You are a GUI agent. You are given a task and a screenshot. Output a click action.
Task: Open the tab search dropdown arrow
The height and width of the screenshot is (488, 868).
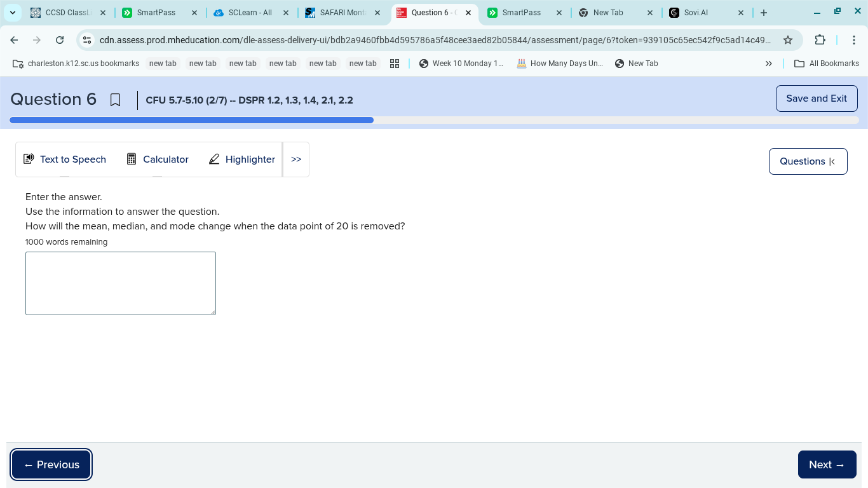pyautogui.click(x=12, y=12)
